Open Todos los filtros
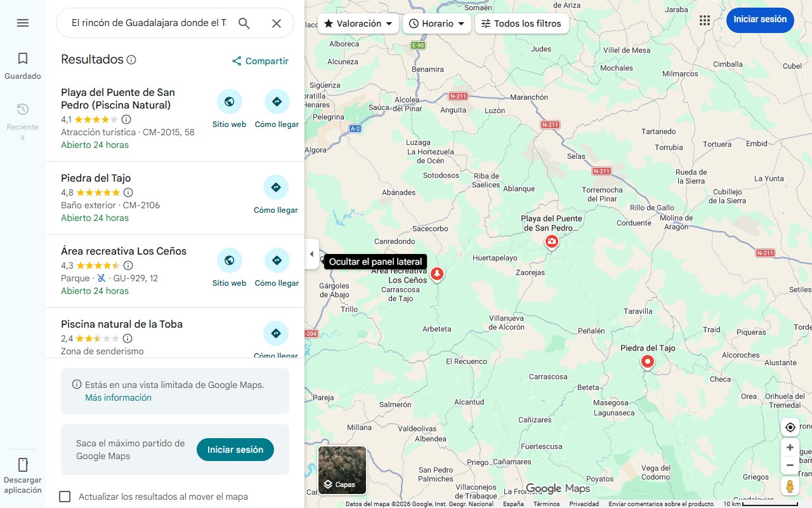Viewport: 812px width, 508px height. pos(521,23)
